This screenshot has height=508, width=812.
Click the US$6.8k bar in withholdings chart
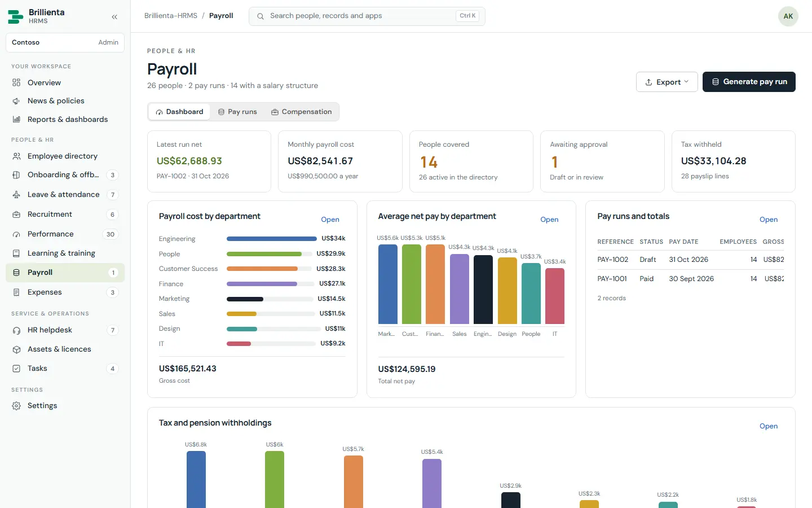pyautogui.click(x=196, y=479)
